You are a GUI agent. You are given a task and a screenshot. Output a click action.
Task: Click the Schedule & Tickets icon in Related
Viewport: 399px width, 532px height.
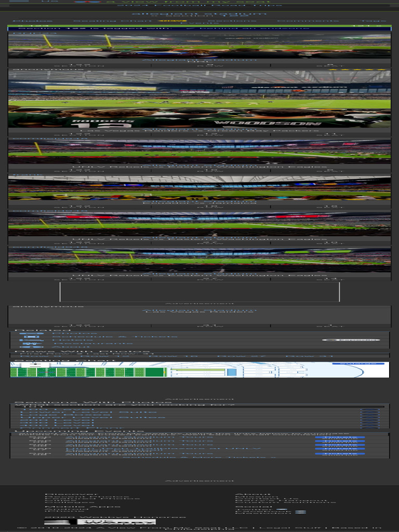click(31, 337)
